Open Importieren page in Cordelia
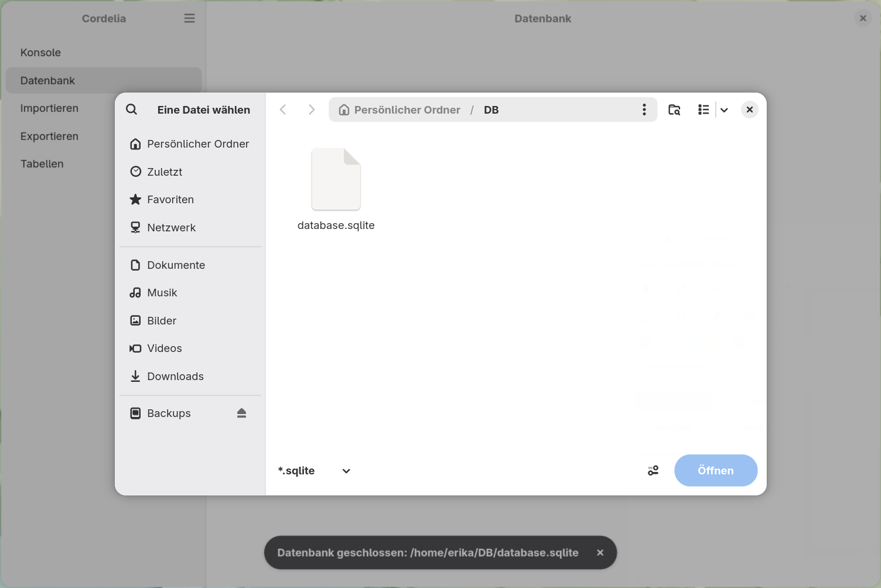The width and height of the screenshot is (881, 588). click(104, 108)
